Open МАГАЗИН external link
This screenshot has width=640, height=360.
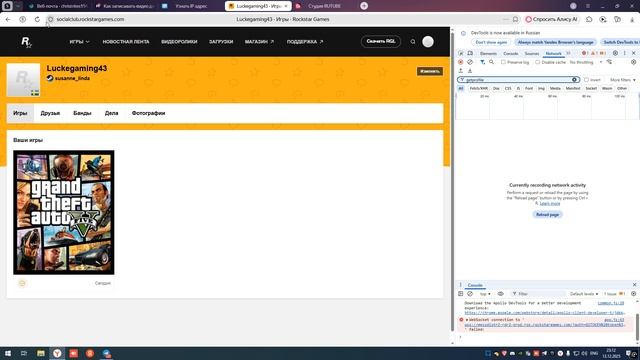click(259, 42)
